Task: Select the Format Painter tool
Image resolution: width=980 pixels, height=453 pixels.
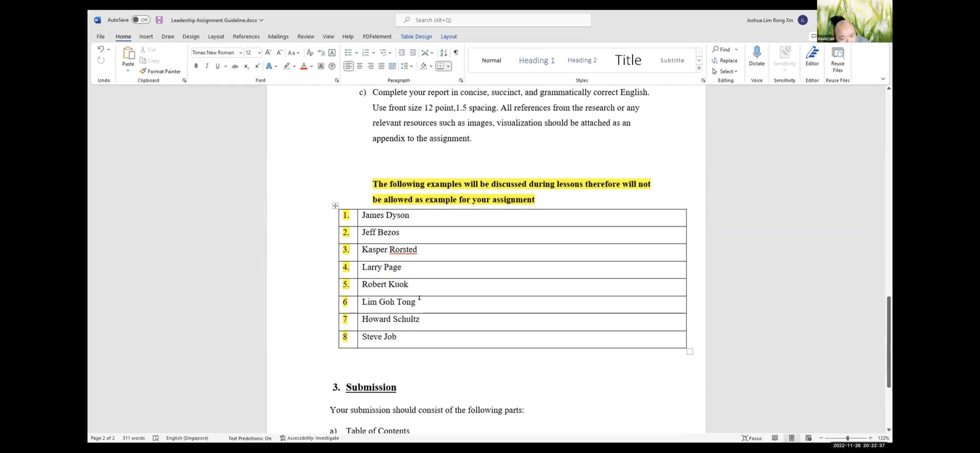Action: [x=160, y=71]
